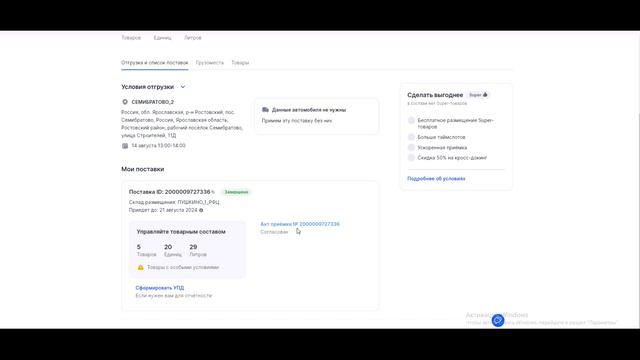Click the calendar icon beside 14 августа
The image size is (640, 360).
(x=125, y=146)
